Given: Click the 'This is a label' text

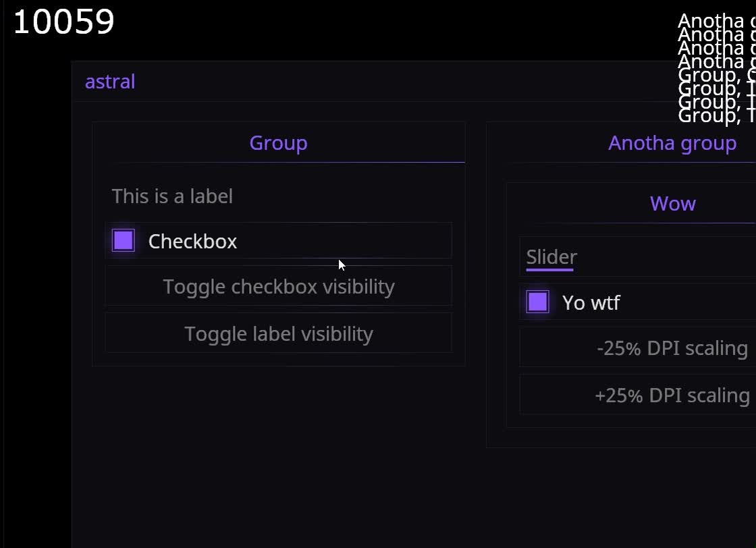Looking at the screenshot, I should pyautogui.click(x=172, y=196).
